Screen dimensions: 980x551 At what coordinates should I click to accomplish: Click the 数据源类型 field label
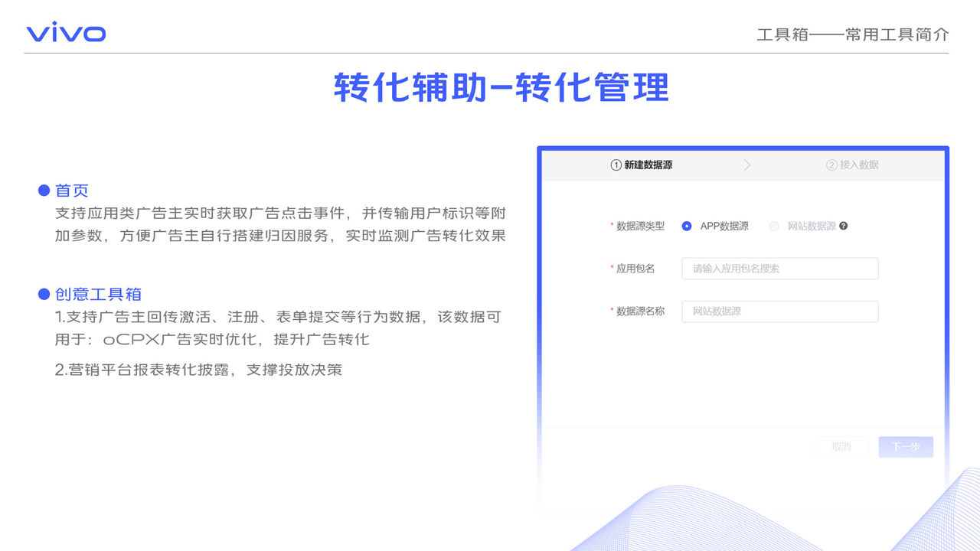coord(640,227)
